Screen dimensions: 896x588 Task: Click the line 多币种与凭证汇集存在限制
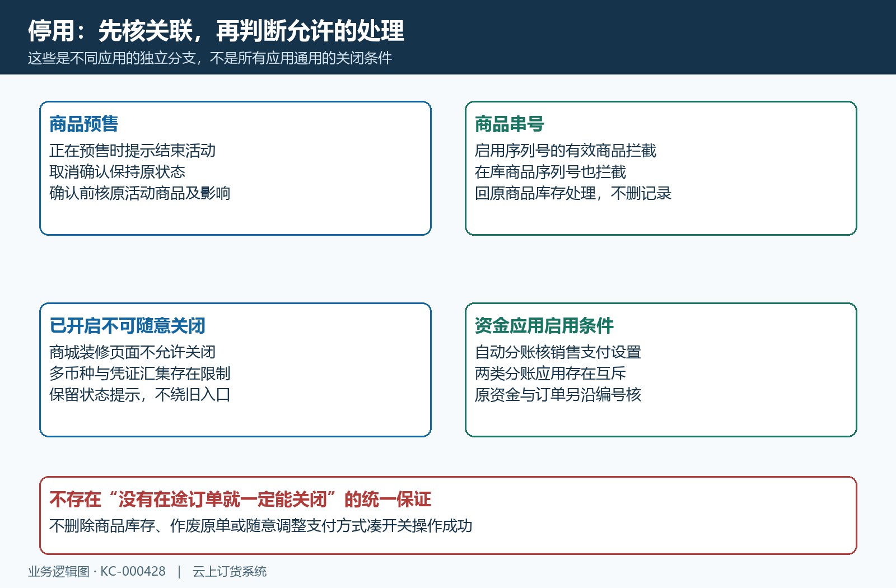point(140,374)
